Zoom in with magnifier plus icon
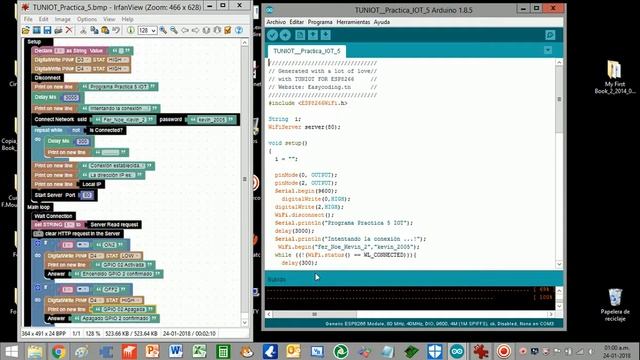 163,30
